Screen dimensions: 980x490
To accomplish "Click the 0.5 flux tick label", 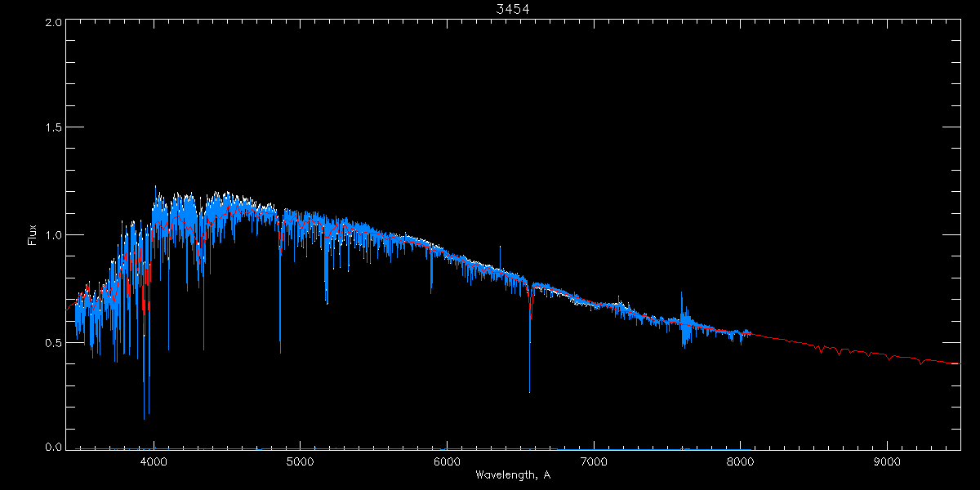I will 54,342.
